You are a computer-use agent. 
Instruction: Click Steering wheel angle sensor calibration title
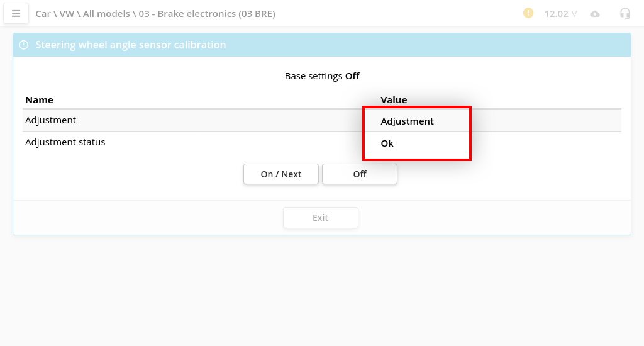130,45
